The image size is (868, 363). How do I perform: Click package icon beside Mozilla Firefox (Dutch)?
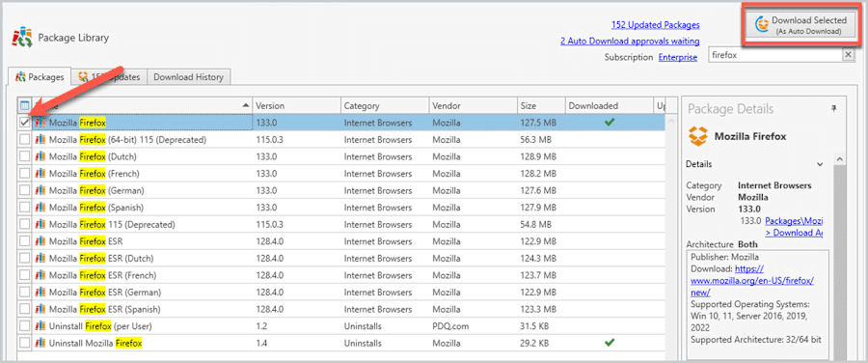[x=40, y=156]
